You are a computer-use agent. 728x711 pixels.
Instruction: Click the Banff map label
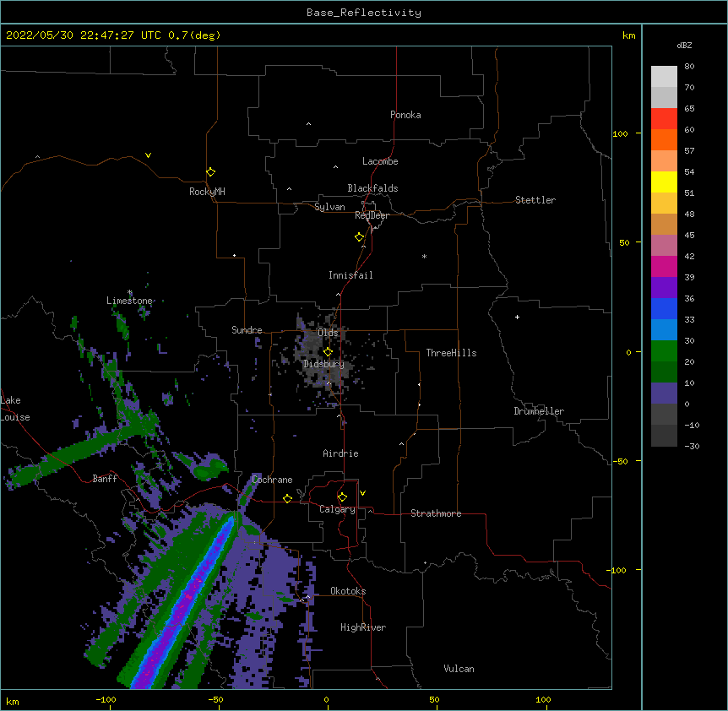(x=105, y=479)
